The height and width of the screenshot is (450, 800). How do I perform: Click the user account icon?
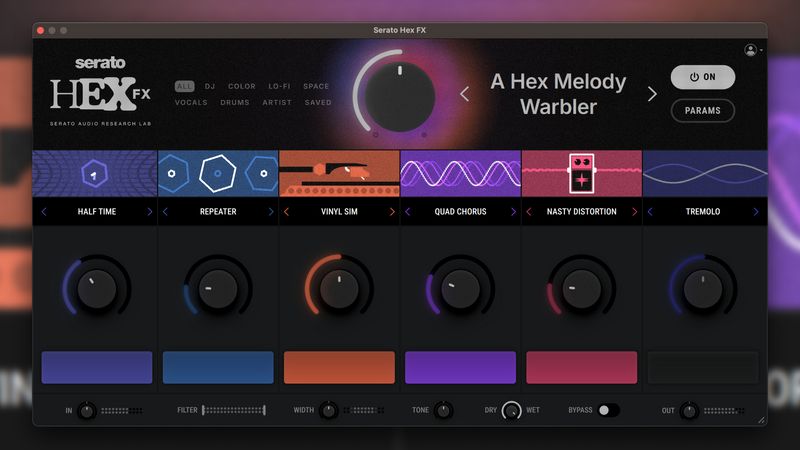751,50
